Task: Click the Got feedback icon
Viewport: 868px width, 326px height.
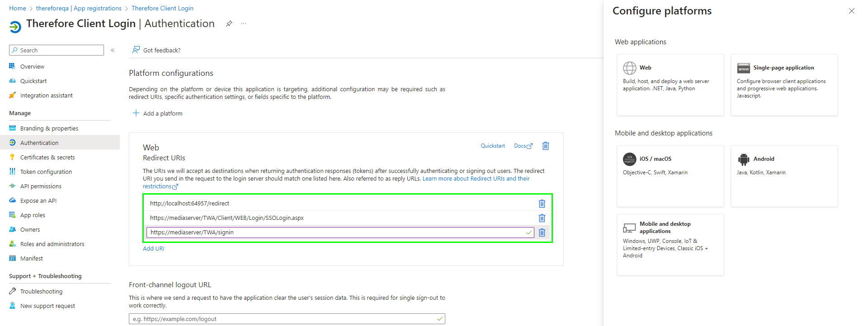Action: [x=136, y=50]
